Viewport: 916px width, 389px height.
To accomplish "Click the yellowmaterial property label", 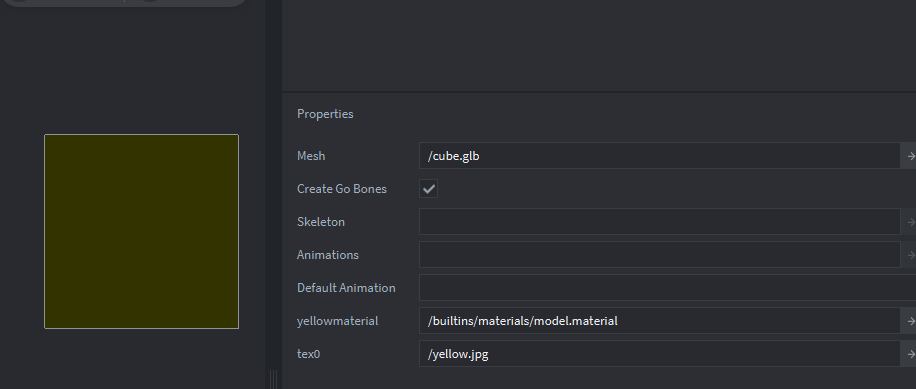I will pyautogui.click(x=337, y=321).
